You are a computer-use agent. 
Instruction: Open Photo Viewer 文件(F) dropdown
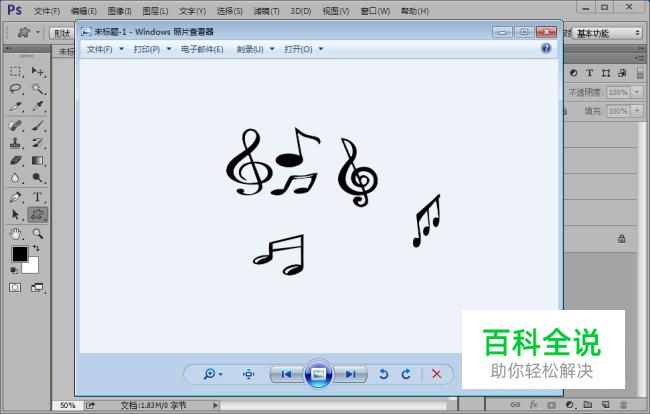105,49
